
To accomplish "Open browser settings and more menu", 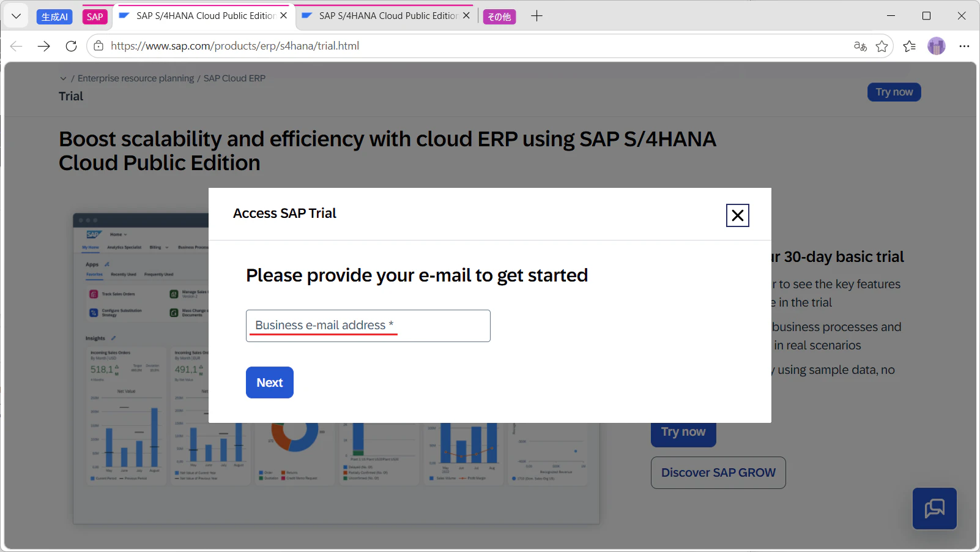I will coord(964,46).
